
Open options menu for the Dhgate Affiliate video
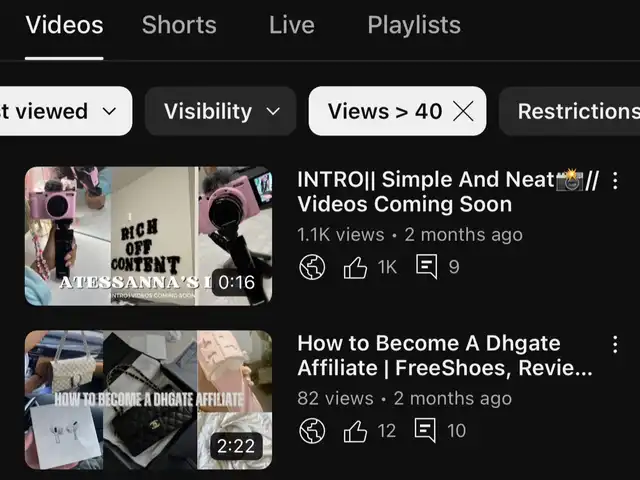[615, 345]
